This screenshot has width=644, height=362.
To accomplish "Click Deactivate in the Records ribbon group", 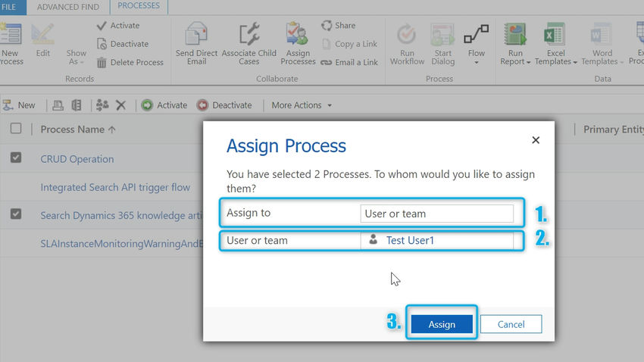I will coord(123,44).
